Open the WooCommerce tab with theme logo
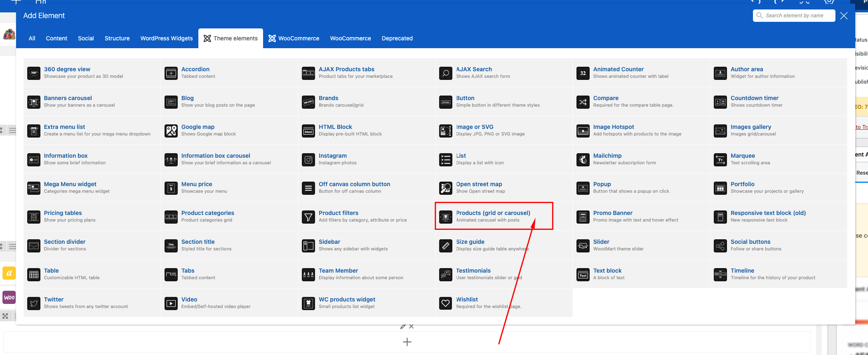 click(294, 38)
